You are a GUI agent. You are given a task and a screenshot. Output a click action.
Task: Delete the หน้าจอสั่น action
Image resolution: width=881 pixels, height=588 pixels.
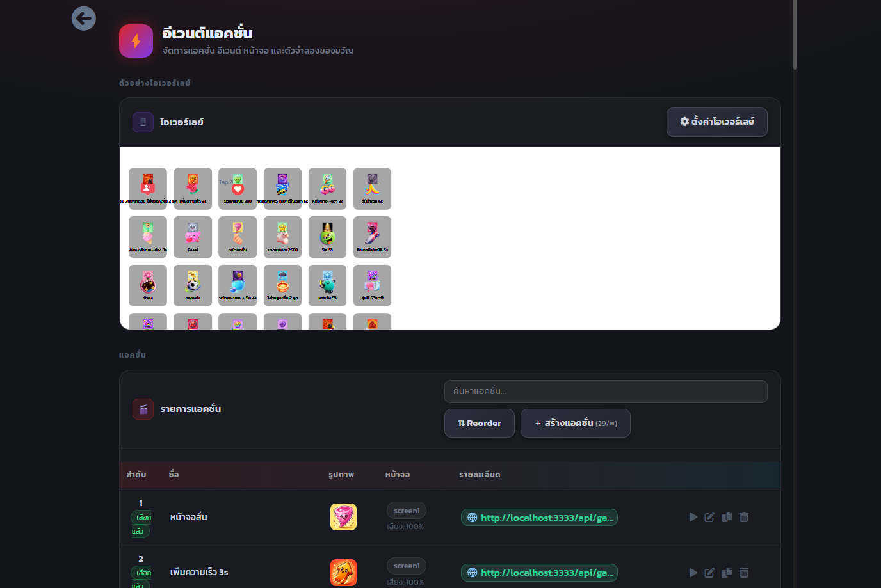[x=744, y=517]
